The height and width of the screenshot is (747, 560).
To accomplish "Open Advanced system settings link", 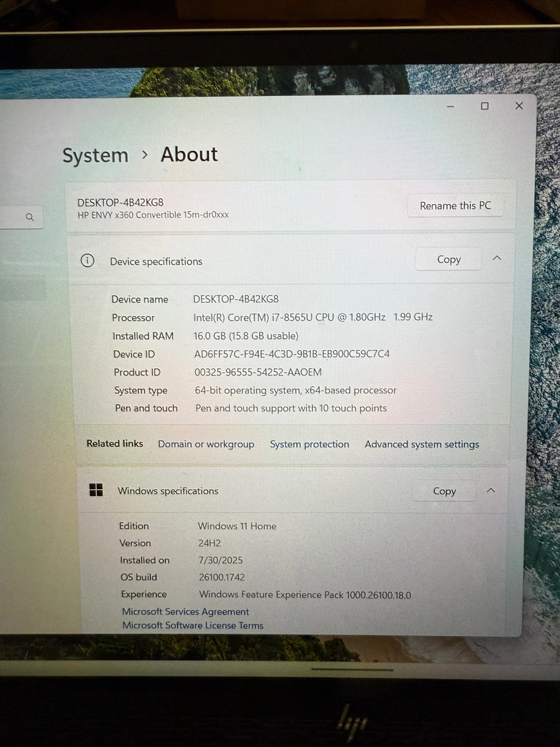I will pyautogui.click(x=422, y=444).
